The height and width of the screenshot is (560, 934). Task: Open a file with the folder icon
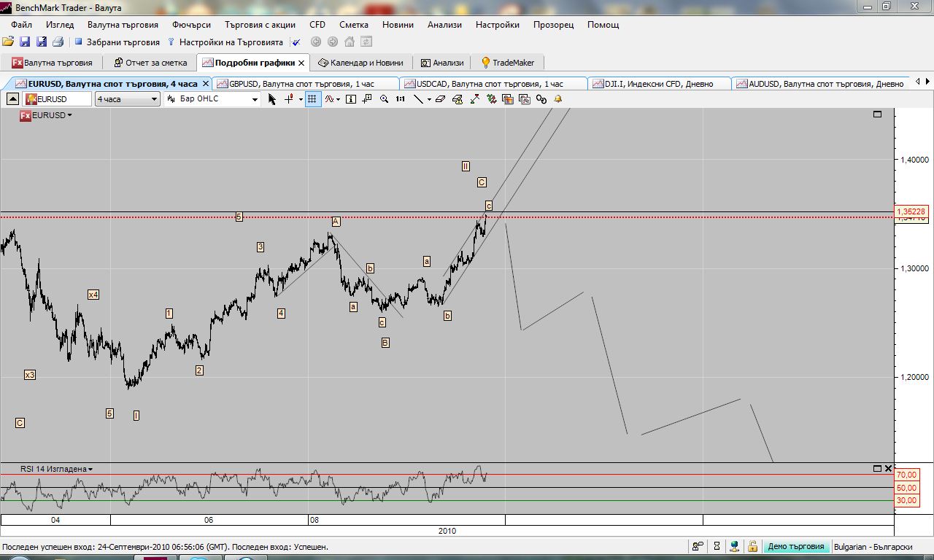8,42
